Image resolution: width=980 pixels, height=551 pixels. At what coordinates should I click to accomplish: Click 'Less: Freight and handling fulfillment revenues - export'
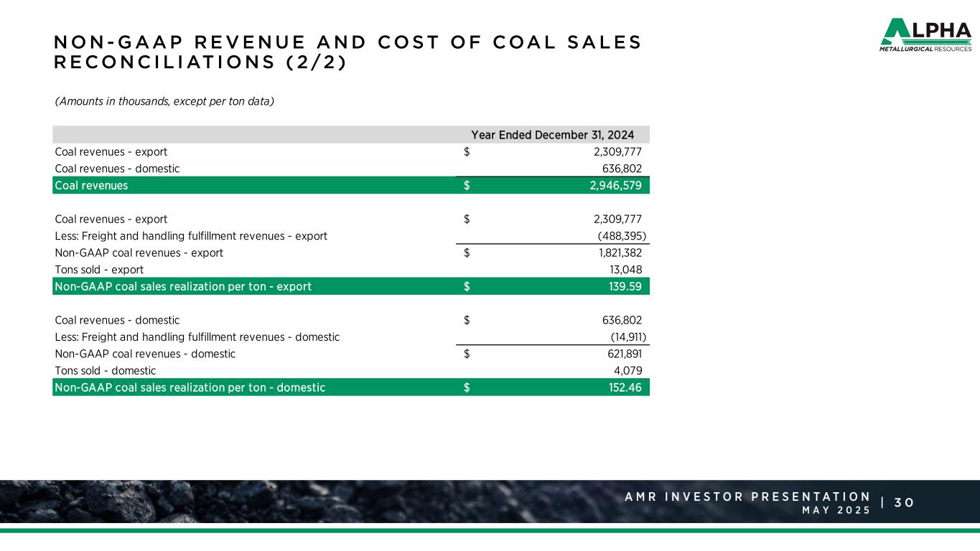click(x=191, y=236)
